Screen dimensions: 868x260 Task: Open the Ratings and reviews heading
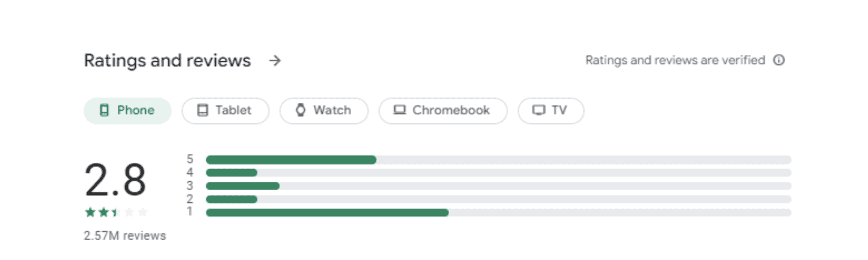click(167, 61)
